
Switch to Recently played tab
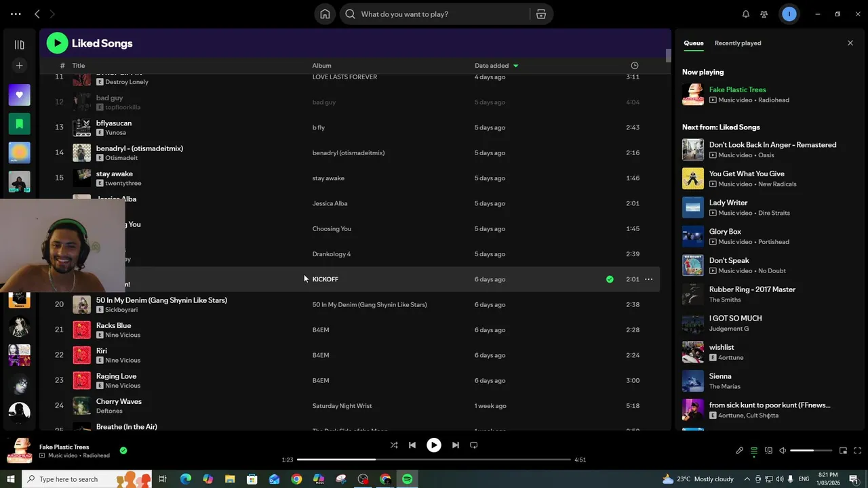click(x=738, y=43)
